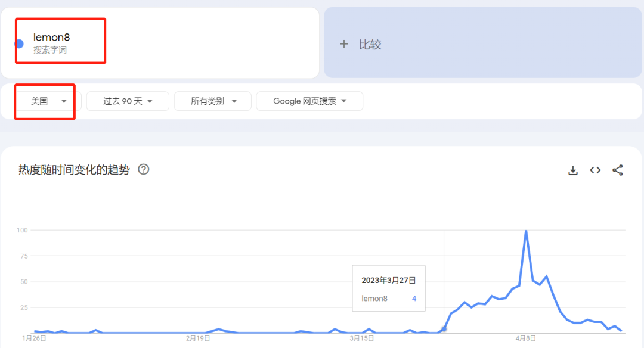644x348 pixels.
Task: Click the 50 y-axis label
Action: 24,282
